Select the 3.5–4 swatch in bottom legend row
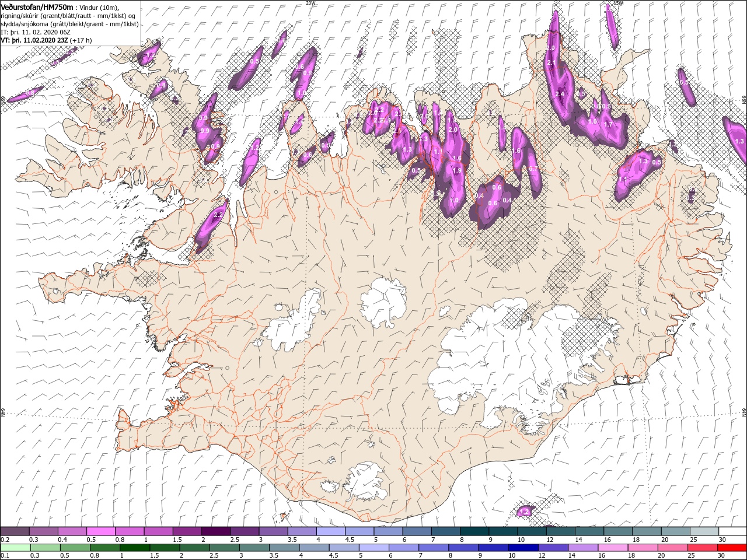This screenshot has height=560, width=747. pos(284,548)
